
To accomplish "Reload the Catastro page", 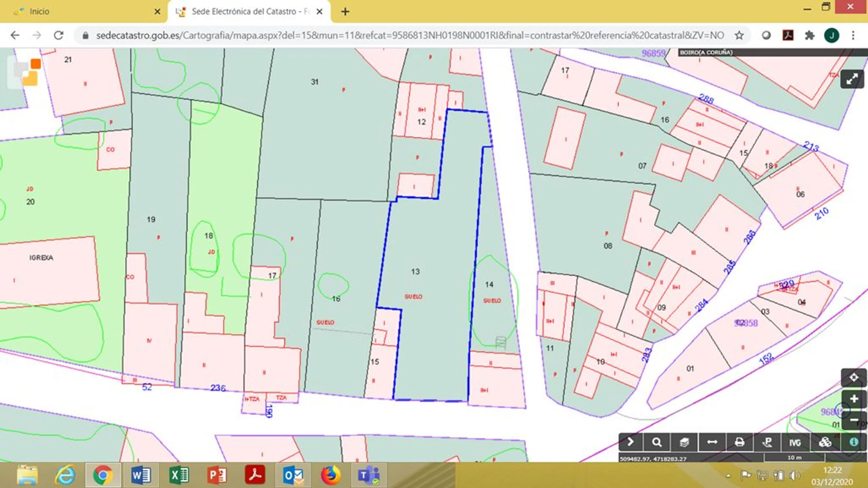I will tap(59, 35).
